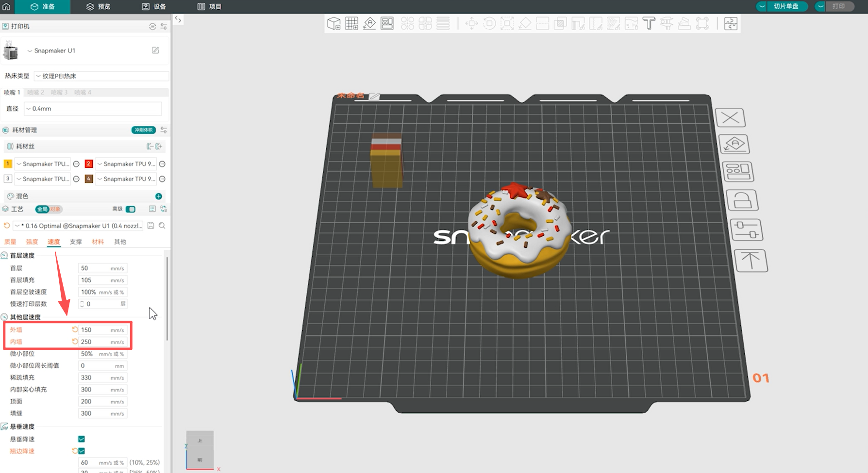Click the add model cube icon

point(334,23)
